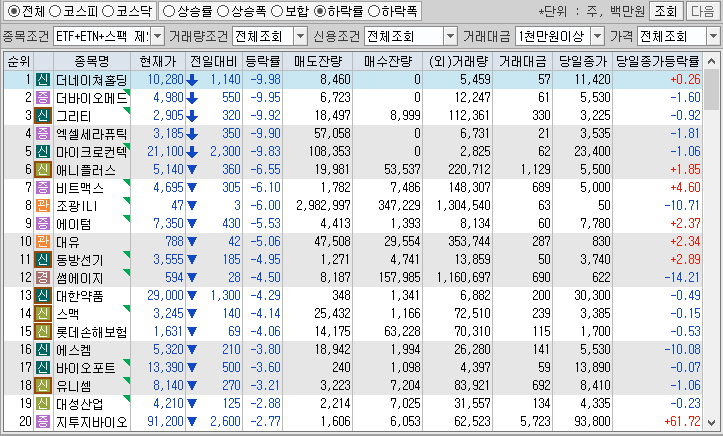This screenshot has width=723, height=436.
Task: Click the +61.72 closing change value
Action: (682, 421)
